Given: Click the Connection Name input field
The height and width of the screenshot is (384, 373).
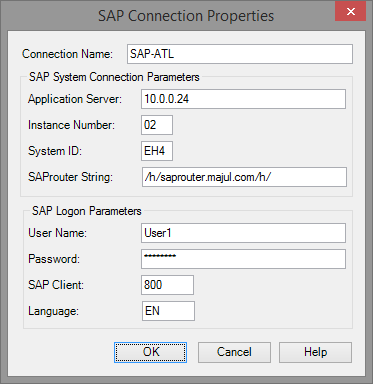Looking at the screenshot, I should (x=240, y=54).
